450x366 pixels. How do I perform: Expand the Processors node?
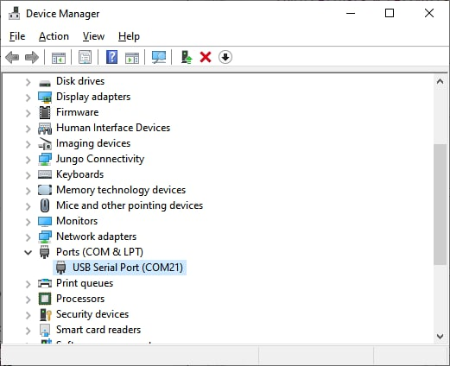28,299
